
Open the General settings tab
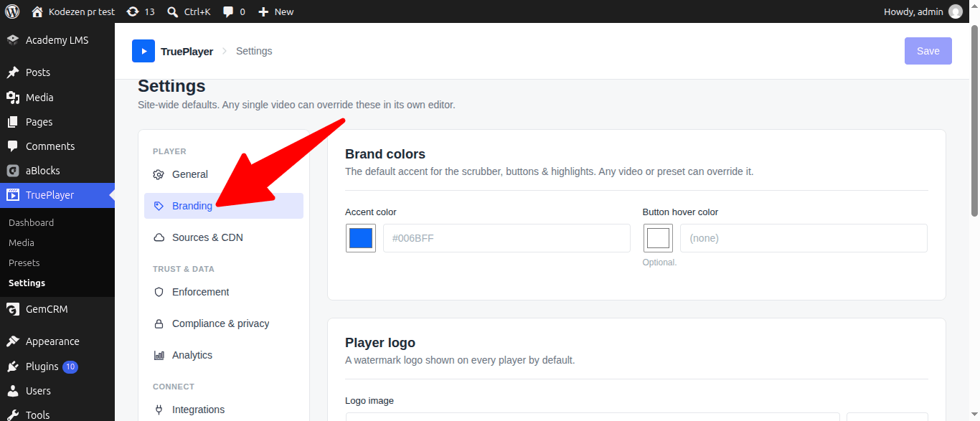(x=224, y=174)
